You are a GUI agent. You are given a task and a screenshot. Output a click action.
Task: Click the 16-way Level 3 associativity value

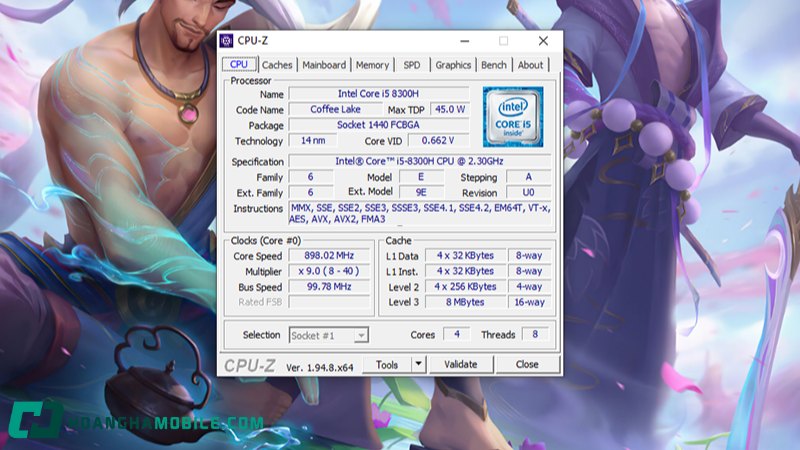529,302
